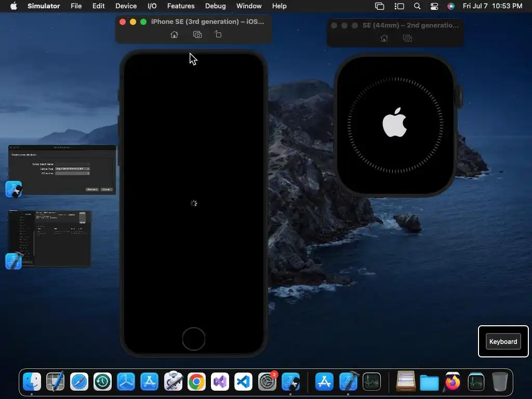Screen dimensions: 532x399
Task: Open the File menu
Action: pos(76,6)
